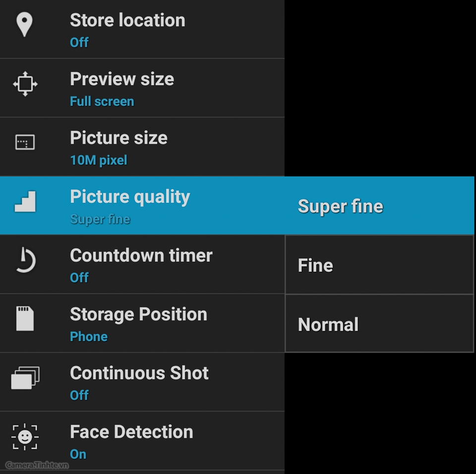Open the Storage Position setting
The image size is (476, 474).
pos(142,323)
